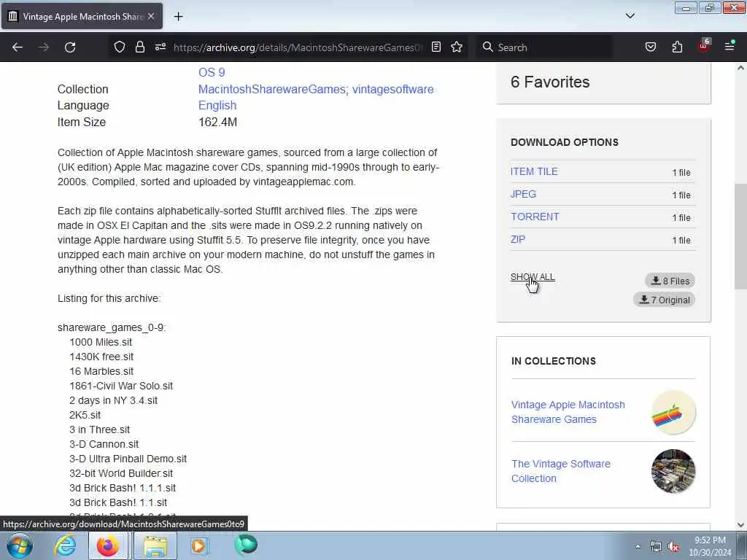Go back to the previous page
This screenshot has height=560, width=747.
coord(18,47)
